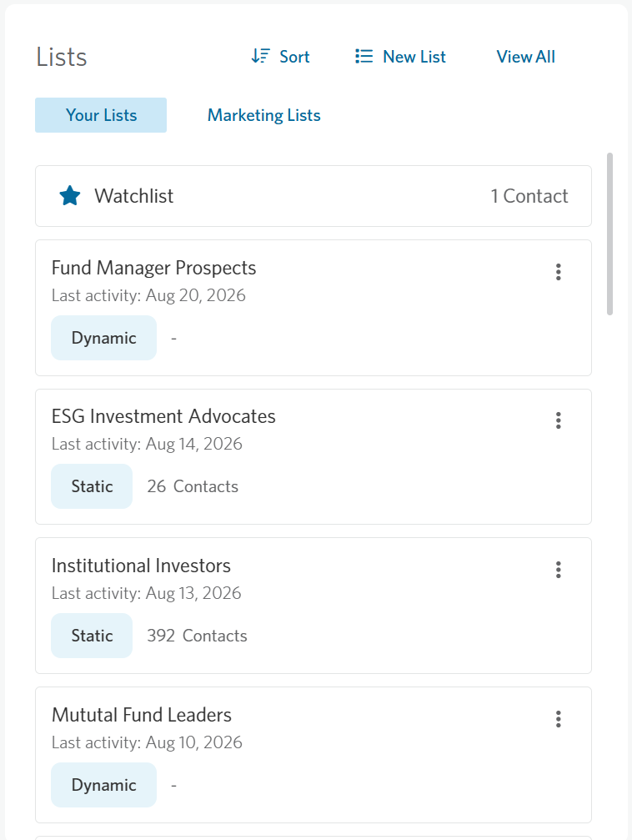This screenshot has height=840, width=632.
Task: Open three-dot menu for Fund Manager Prospects
Action: (558, 272)
